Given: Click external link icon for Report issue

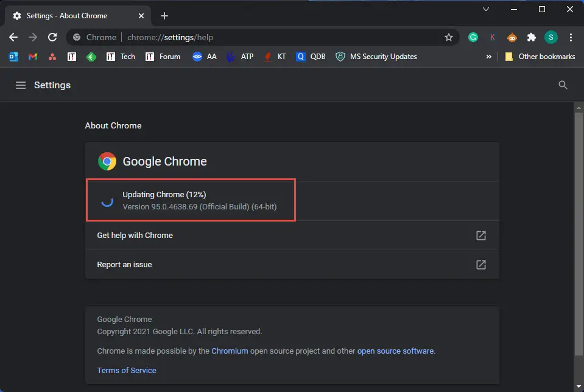Looking at the screenshot, I should 481,264.
